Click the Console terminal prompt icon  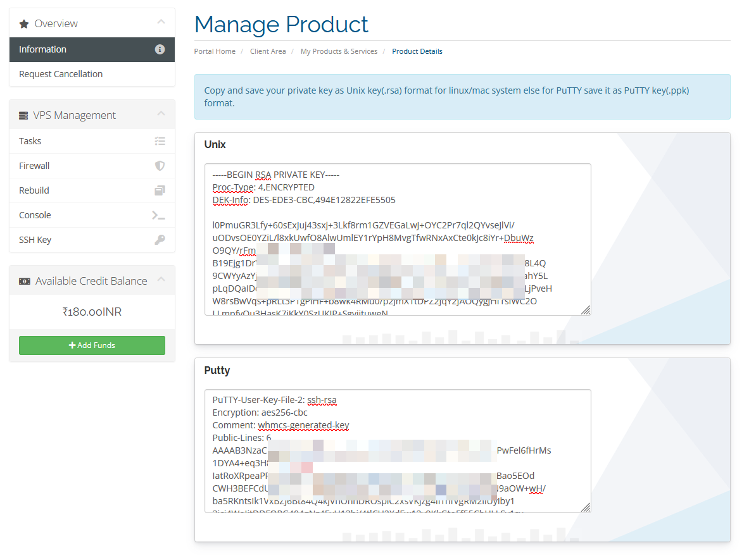click(x=159, y=215)
